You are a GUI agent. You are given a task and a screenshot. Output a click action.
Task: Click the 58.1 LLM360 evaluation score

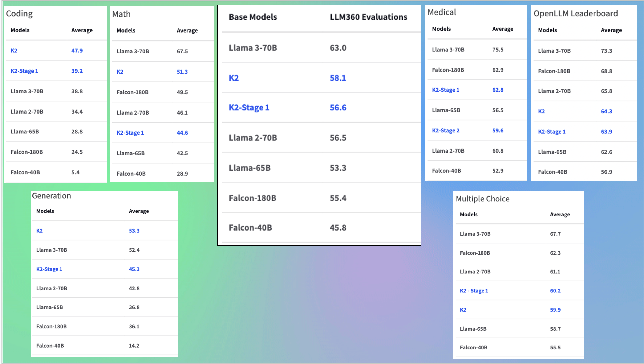click(x=338, y=78)
